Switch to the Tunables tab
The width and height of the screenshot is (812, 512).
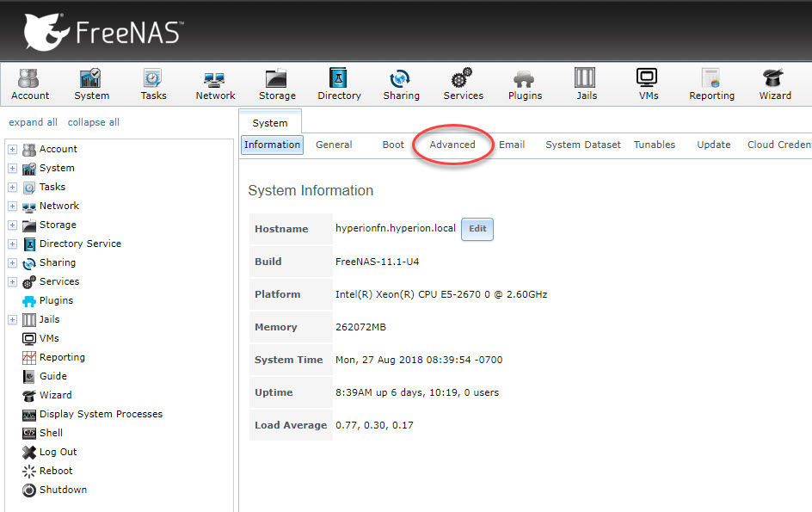click(x=654, y=145)
